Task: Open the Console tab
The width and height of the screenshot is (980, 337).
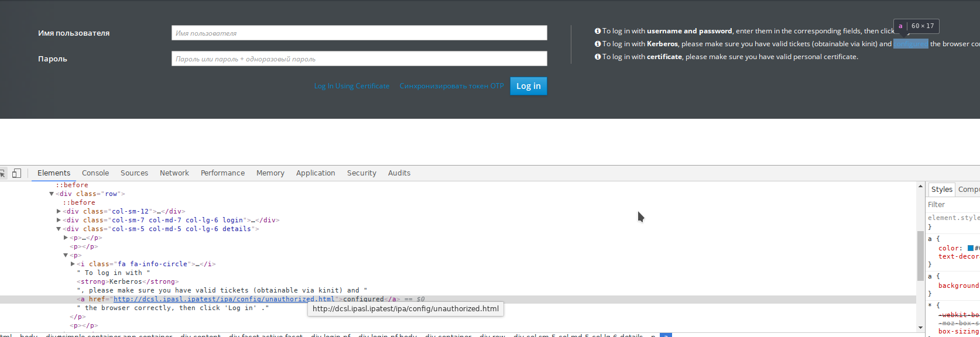Action: pos(95,173)
